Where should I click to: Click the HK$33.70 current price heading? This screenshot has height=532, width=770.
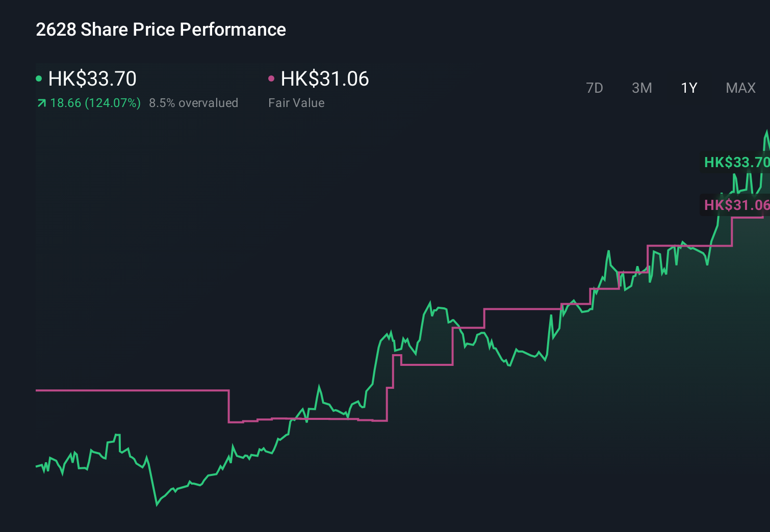point(92,79)
